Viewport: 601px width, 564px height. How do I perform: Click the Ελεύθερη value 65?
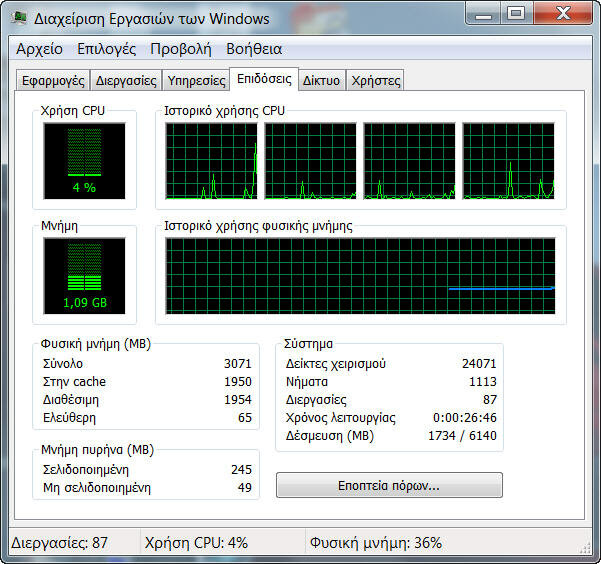click(245, 418)
